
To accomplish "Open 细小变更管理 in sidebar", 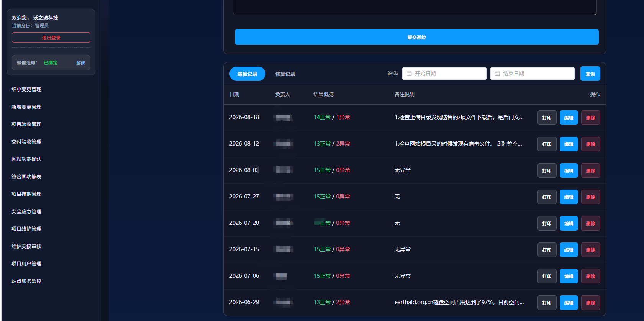I will (26, 89).
